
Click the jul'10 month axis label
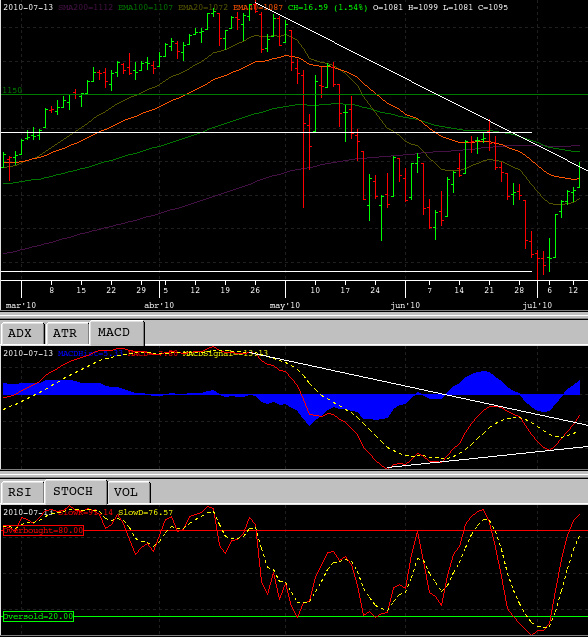(x=537, y=305)
